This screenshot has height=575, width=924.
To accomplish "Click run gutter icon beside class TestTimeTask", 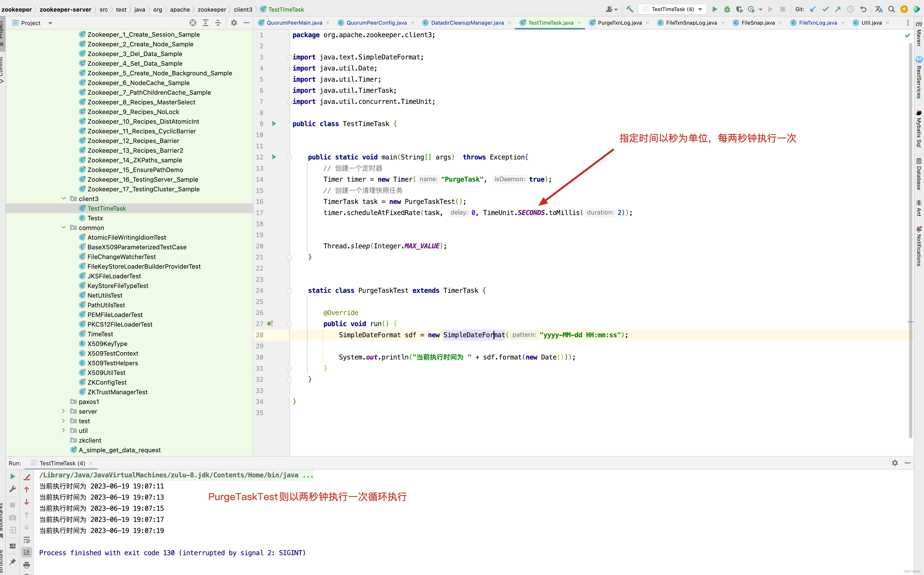I will (x=274, y=124).
